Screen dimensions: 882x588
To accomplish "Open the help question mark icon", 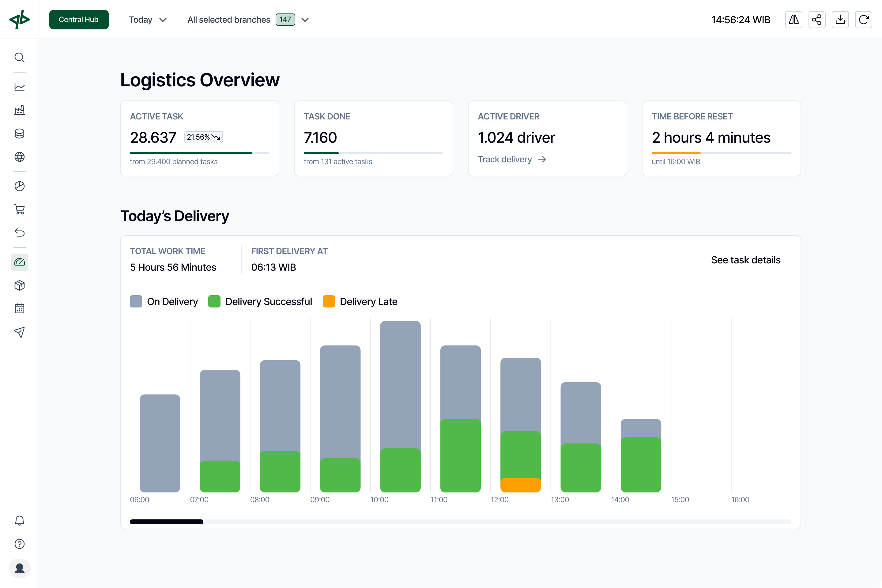I will point(20,544).
